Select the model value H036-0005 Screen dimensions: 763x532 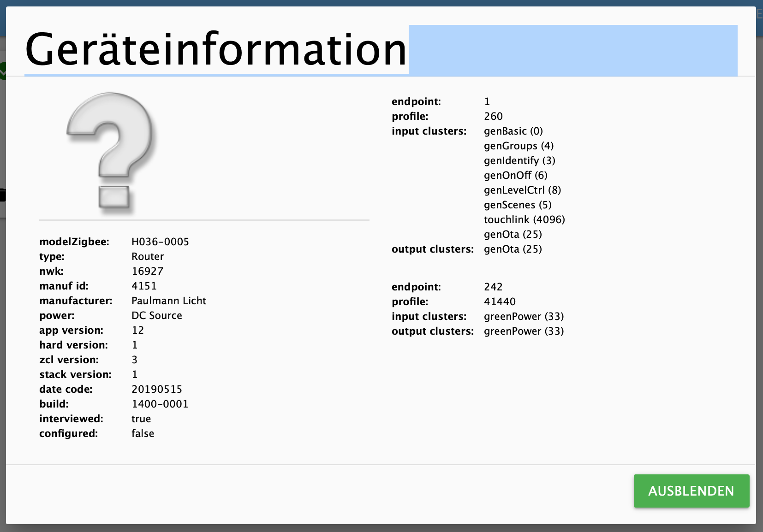pyautogui.click(x=160, y=242)
